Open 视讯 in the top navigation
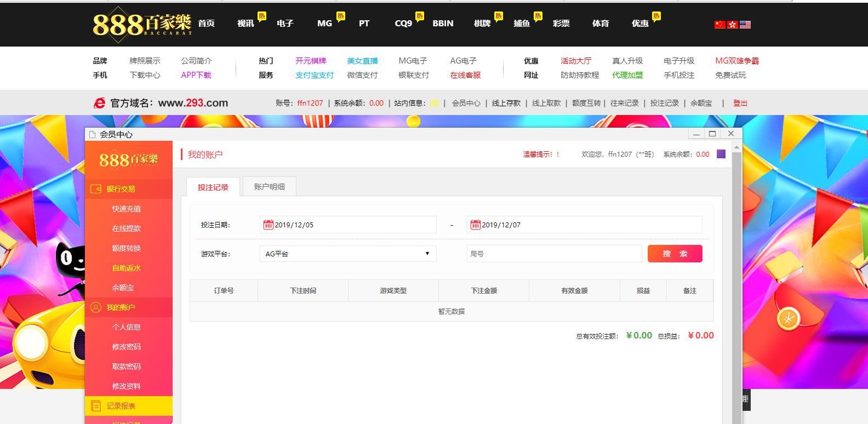Viewport: 868px width, 424px height. [245, 23]
